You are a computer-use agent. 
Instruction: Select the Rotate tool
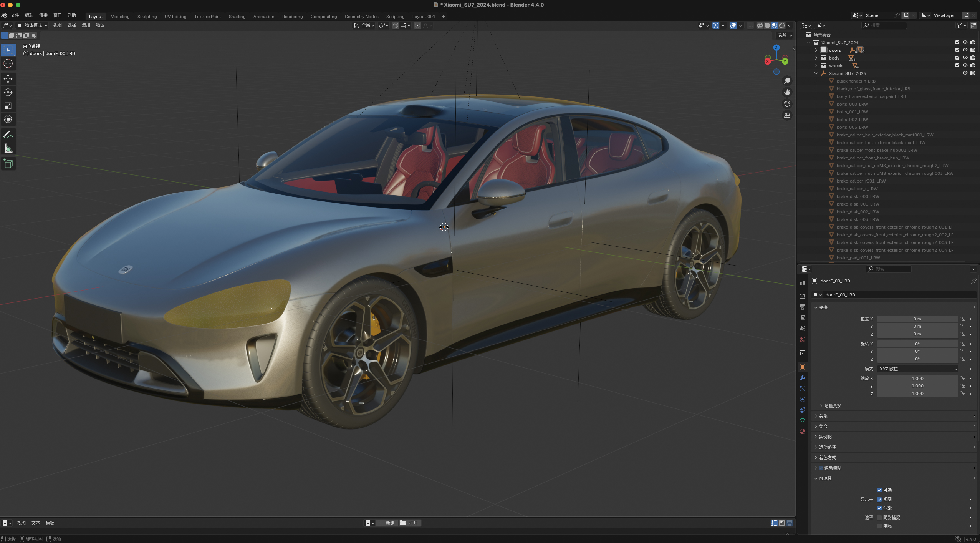click(8, 92)
